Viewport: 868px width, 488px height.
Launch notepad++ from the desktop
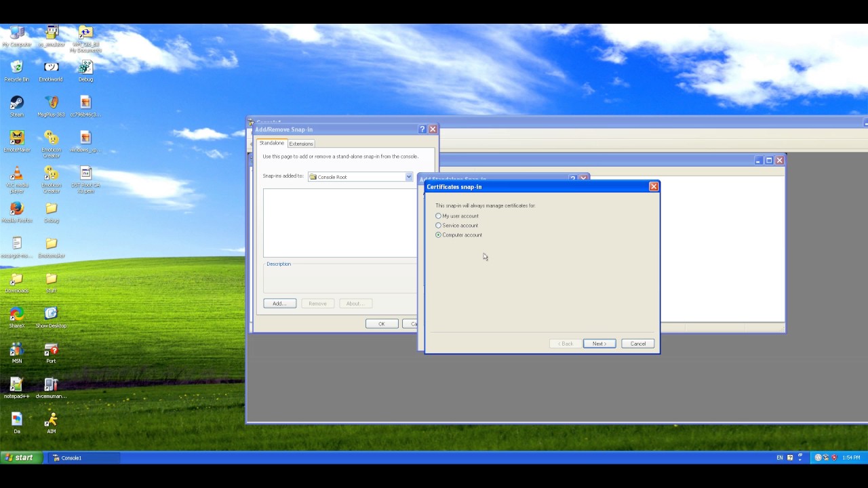click(16, 388)
